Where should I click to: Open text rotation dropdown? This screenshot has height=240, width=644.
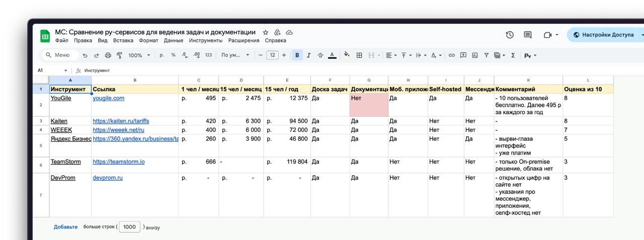tap(436, 55)
